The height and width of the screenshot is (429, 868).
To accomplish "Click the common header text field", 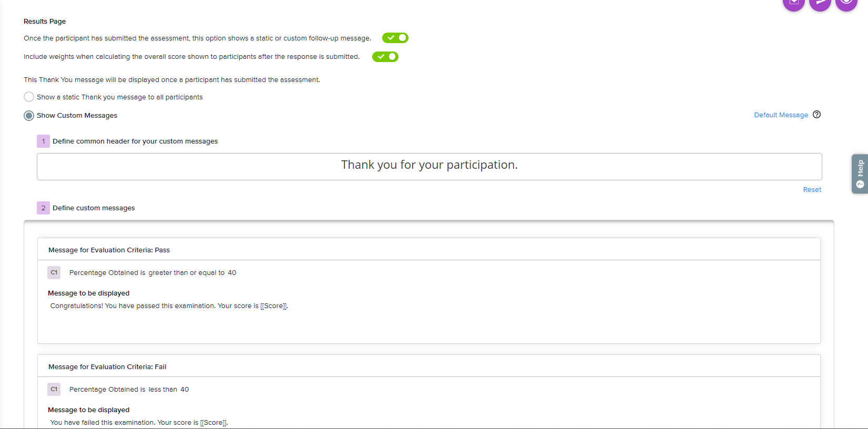I will tap(429, 166).
